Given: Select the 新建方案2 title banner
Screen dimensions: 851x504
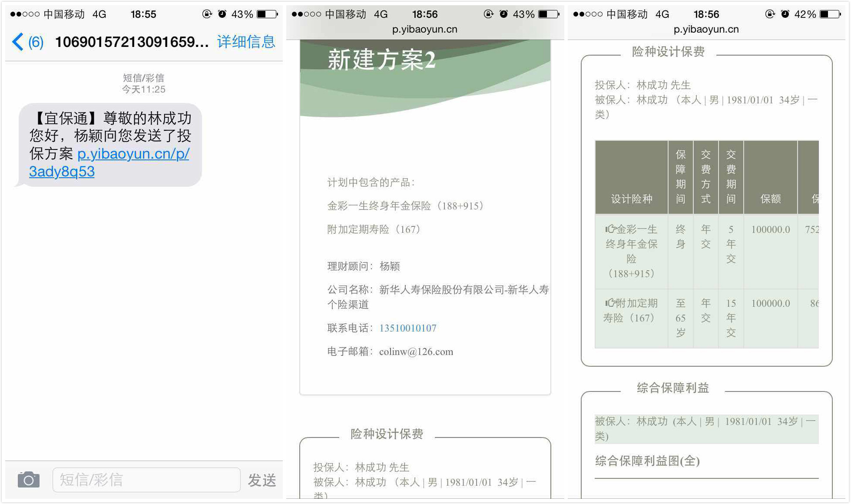Looking at the screenshot, I should [381, 60].
